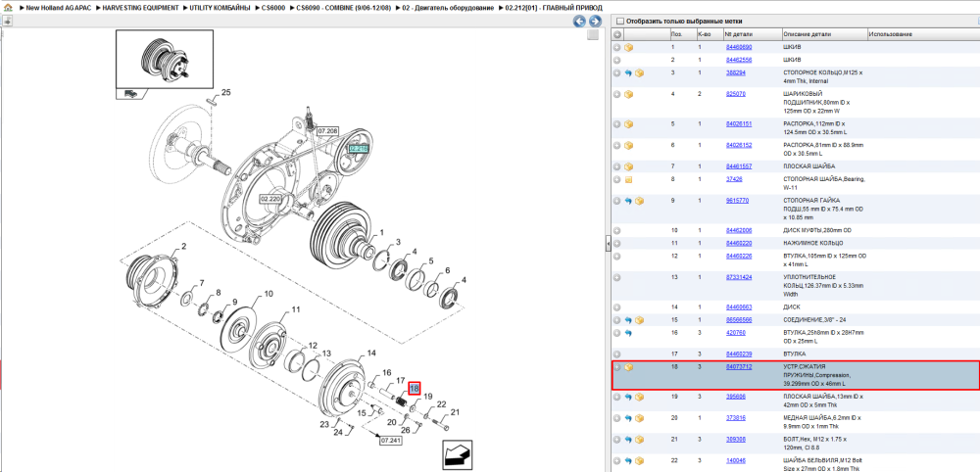Open reference label 02.220 in diagram

pos(270,199)
